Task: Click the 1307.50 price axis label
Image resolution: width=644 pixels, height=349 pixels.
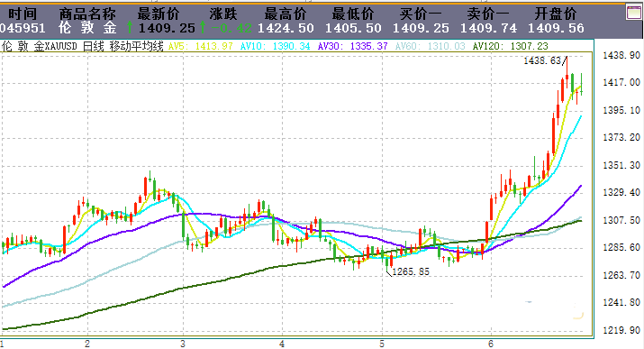Action: point(621,220)
